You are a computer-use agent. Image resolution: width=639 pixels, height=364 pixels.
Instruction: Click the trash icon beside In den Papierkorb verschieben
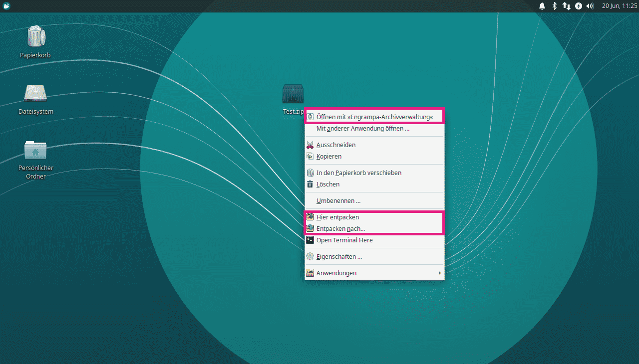(x=310, y=173)
